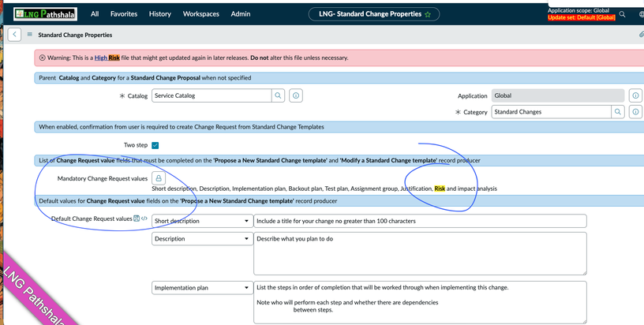
Task: Click the code view icon beside Default Change Request values
Action: click(x=144, y=219)
